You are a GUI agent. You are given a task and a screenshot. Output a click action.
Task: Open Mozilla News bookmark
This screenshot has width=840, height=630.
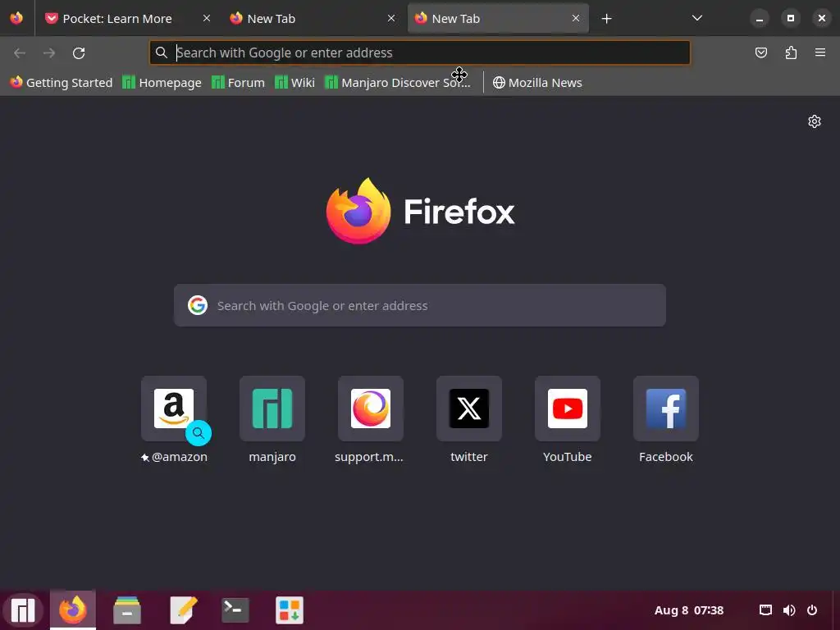(537, 83)
